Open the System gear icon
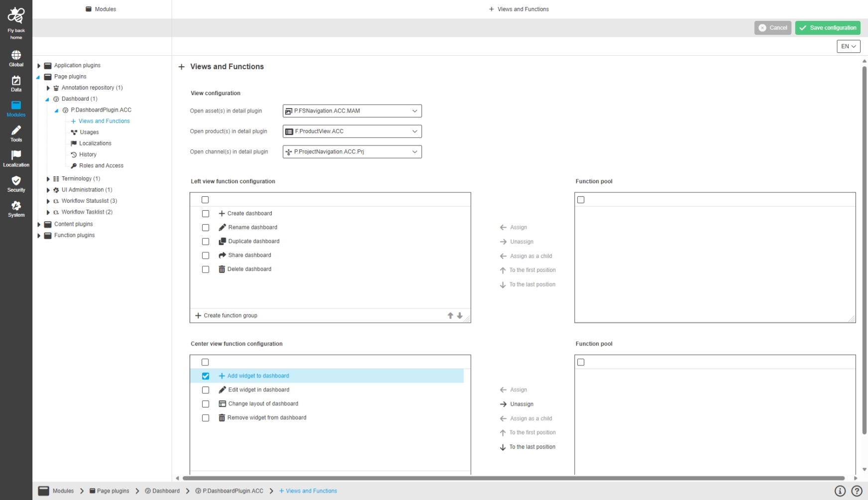Viewport: 868px width, 500px height. click(x=16, y=208)
